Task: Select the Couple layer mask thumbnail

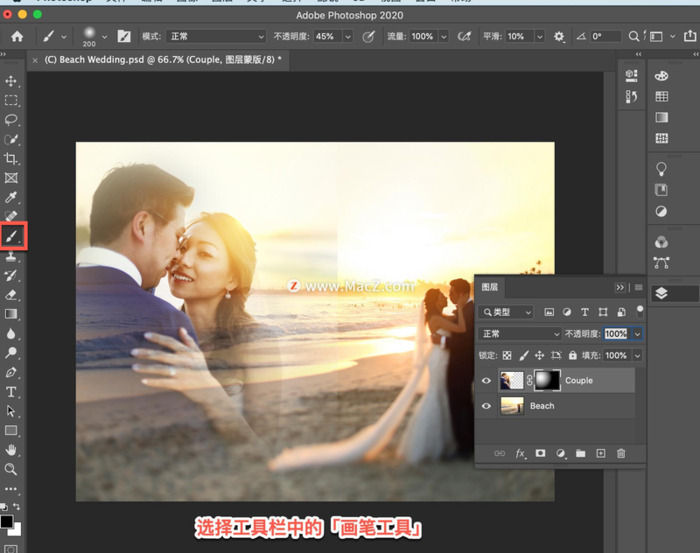Action: [x=548, y=381]
